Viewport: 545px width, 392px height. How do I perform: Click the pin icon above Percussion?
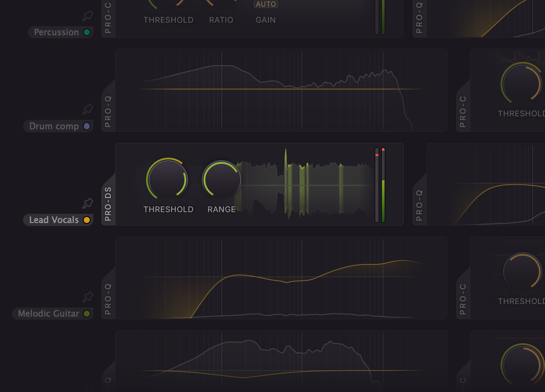coord(88,16)
